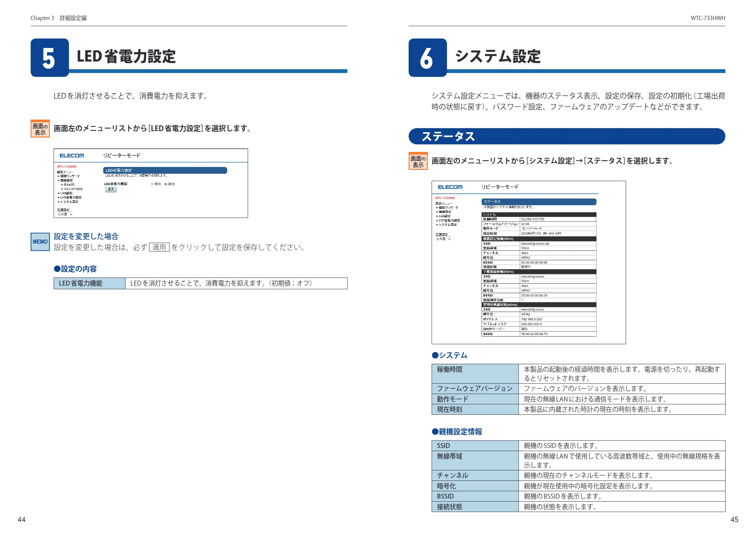Click page number 45
Viewport: 756px width, 536px height.
(x=734, y=520)
